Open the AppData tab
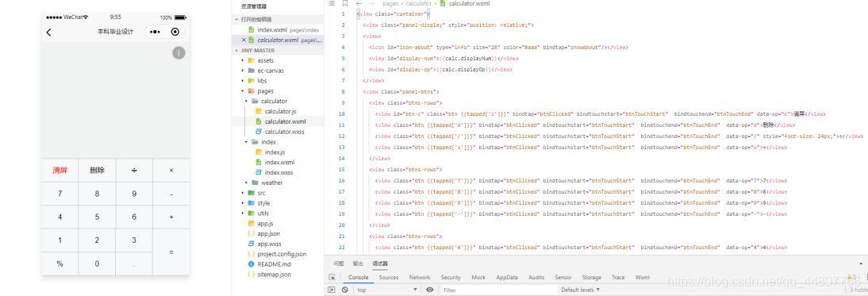This screenshot has width=868, height=296. pyautogui.click(x=507, y=277)
